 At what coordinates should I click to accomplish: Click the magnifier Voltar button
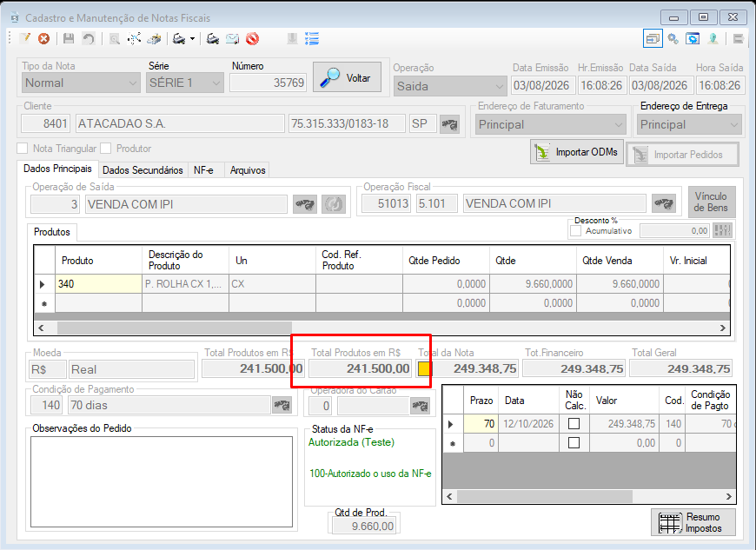(x=347, y=77)
